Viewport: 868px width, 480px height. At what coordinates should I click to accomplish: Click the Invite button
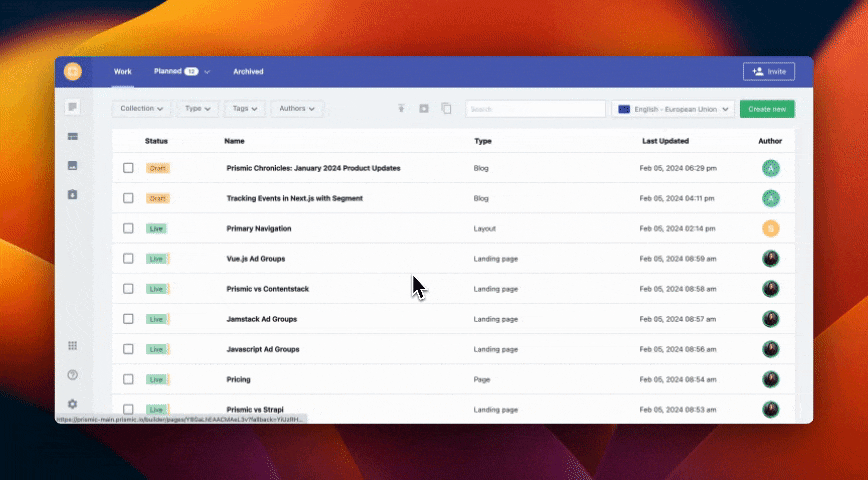pos(769,71)
